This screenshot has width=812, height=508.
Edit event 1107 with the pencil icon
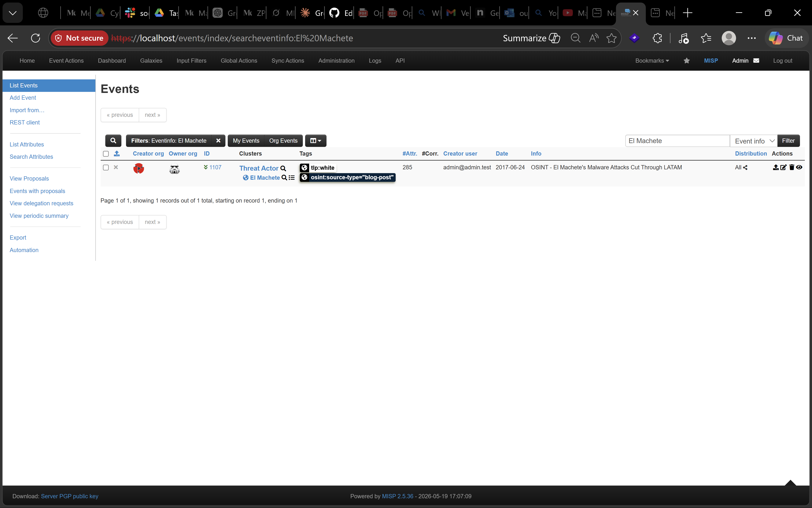coord(783,167)
